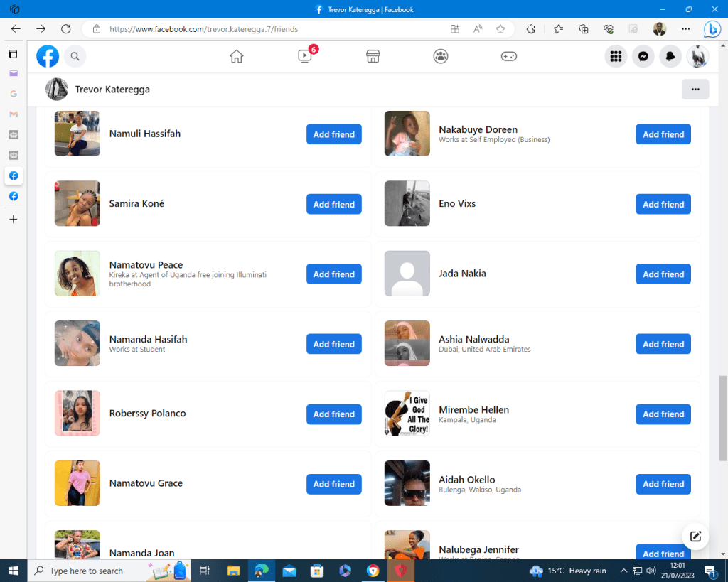Open Facebook Watch video icon
728x582 pixels.
(305, 56)
